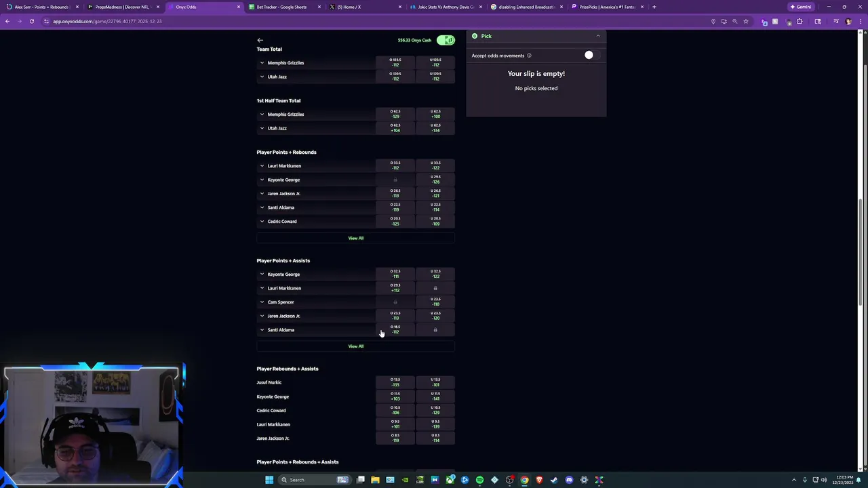This screenshot has height=488, width=868.
Task: Expand Utah Jazz 1st Half Team Total
Action: click(262, 128)
